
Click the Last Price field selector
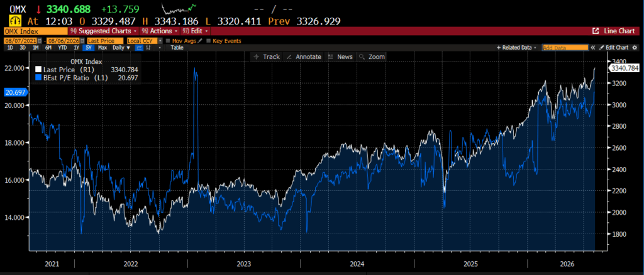[x=105, y=41]
